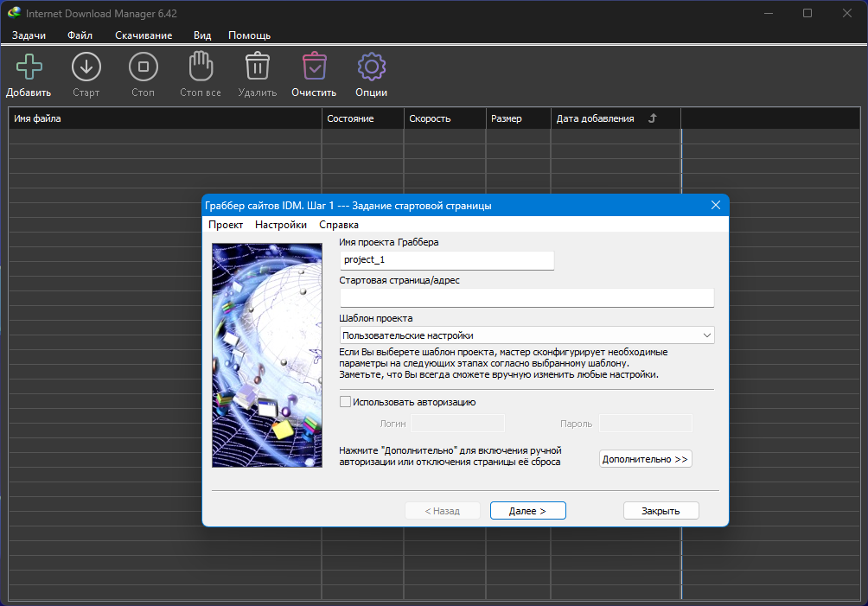Click the Удалить trash can icon
The width and height of the screenshot is (868, 606).
(x=258, y=67)
